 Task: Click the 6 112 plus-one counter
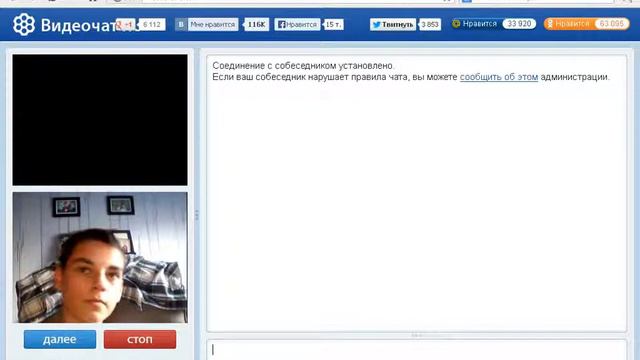click(152, 24)
